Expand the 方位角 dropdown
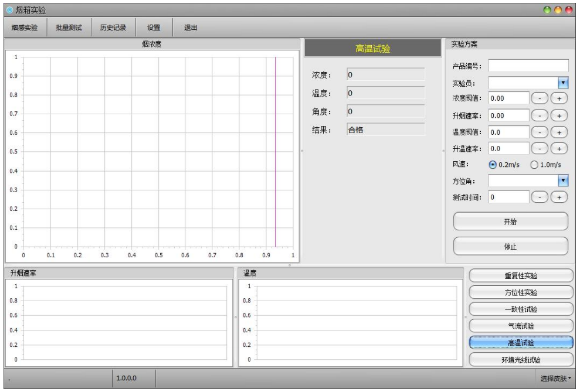Image resolution: width=580 pixels, height=392 pixels. click(564, 181)
